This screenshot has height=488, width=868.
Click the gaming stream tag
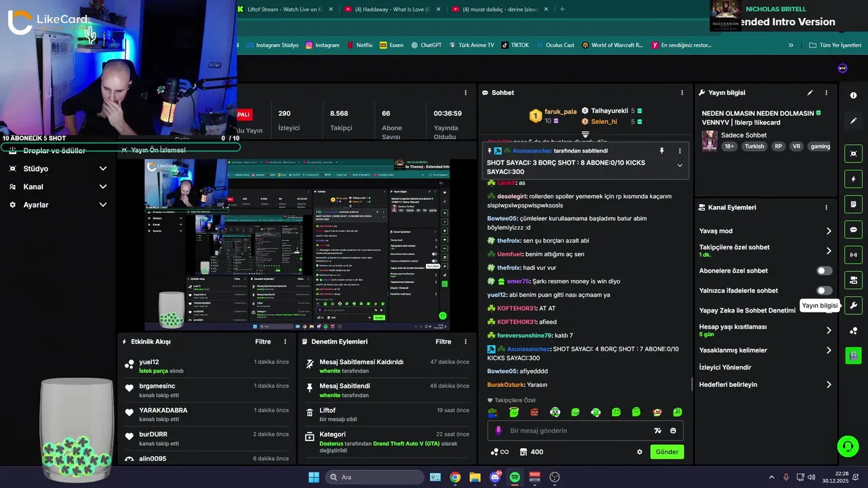pos(820,146)
